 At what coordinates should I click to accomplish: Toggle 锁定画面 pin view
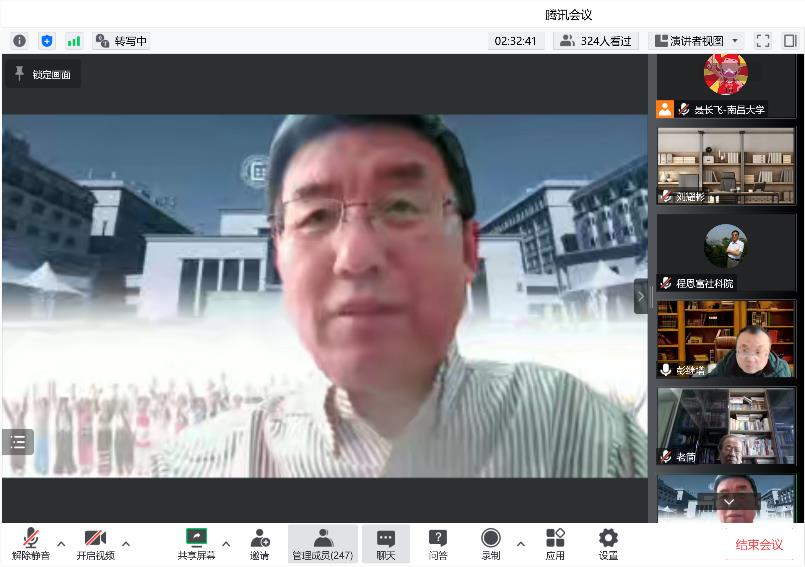tap(44, 74)
